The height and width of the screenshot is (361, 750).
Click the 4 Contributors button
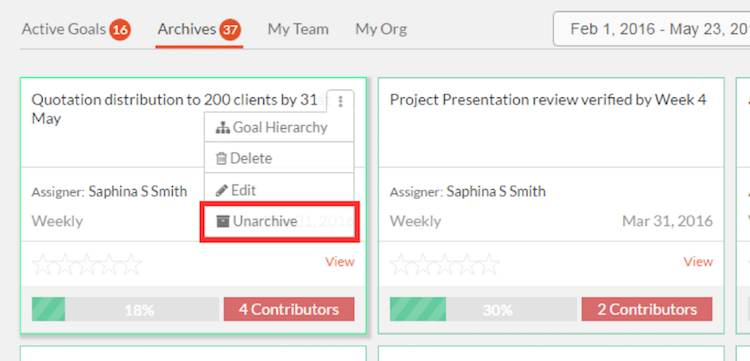(x=289, y=309)
